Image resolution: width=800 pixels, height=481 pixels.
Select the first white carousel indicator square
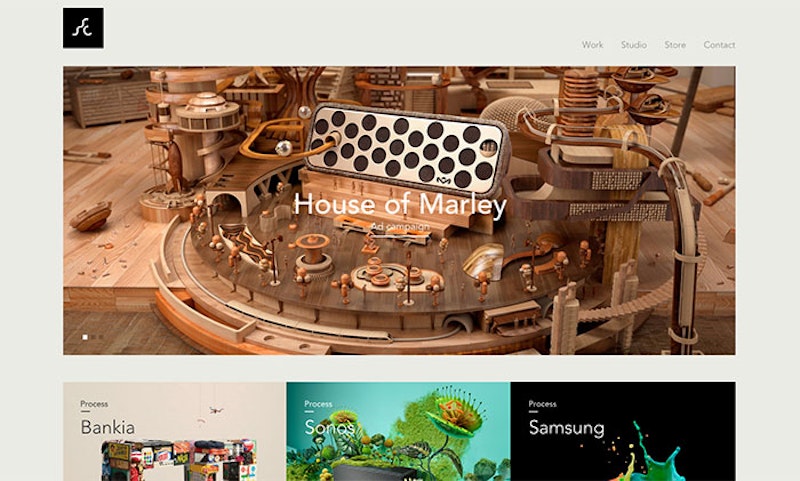click(85, 337)
